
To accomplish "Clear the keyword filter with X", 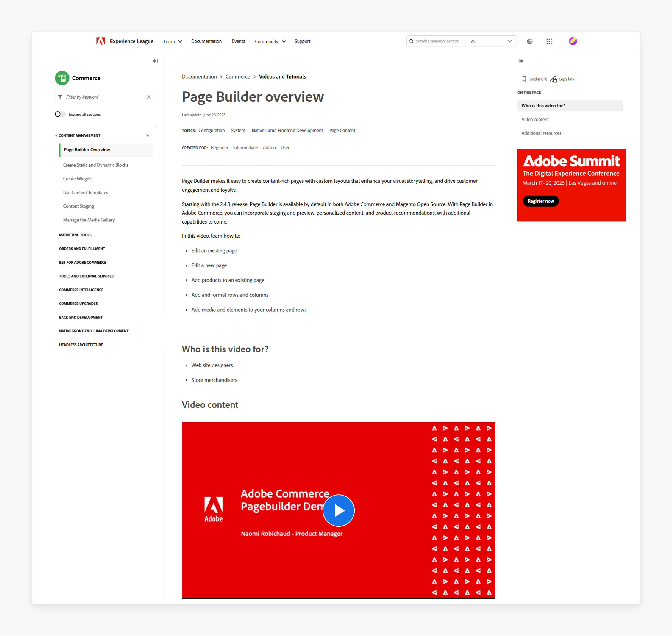I will [x=149, y=97].
